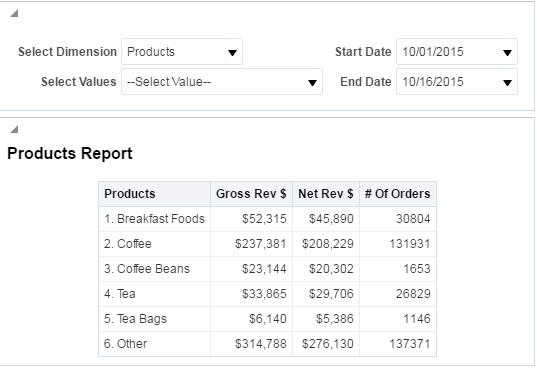Click the $237,381 gross revenue cell
537x369 pixels.
[x=251, y=244]
